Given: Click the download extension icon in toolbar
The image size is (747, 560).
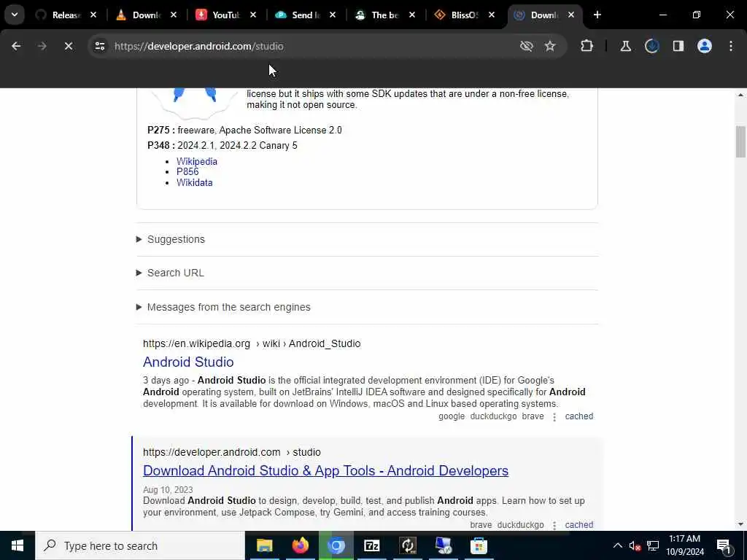Looking at the screenshot, I should 651,46.
